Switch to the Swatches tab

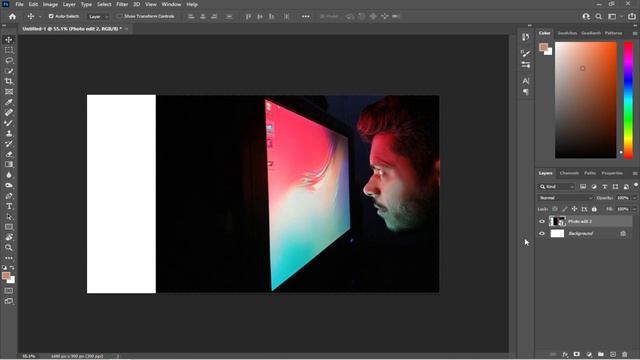[567, 33]
